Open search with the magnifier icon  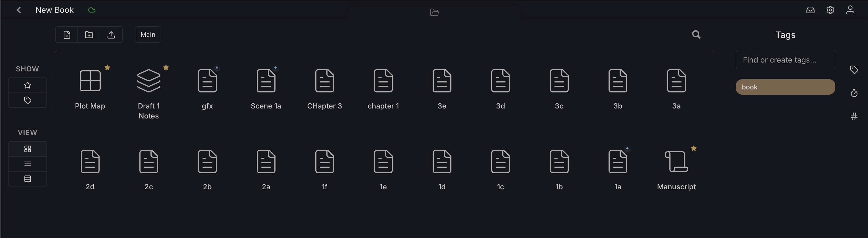point(696,34)
